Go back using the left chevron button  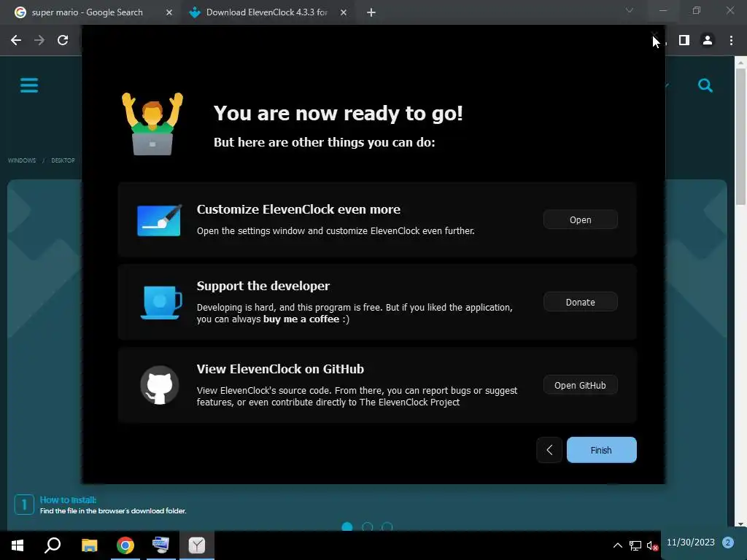point(549,450)
